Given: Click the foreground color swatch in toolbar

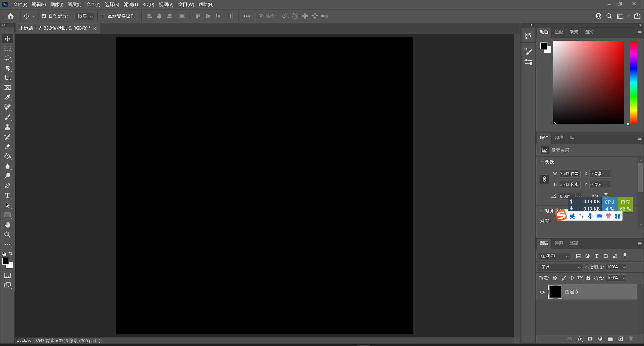Looking at the screenshot, I should (6, 261).
